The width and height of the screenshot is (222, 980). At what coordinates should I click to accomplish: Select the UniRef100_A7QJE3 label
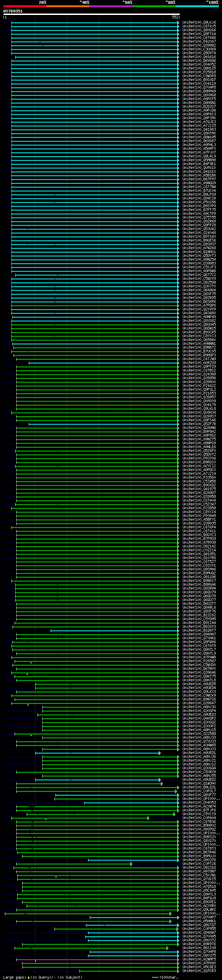[199, 122]
